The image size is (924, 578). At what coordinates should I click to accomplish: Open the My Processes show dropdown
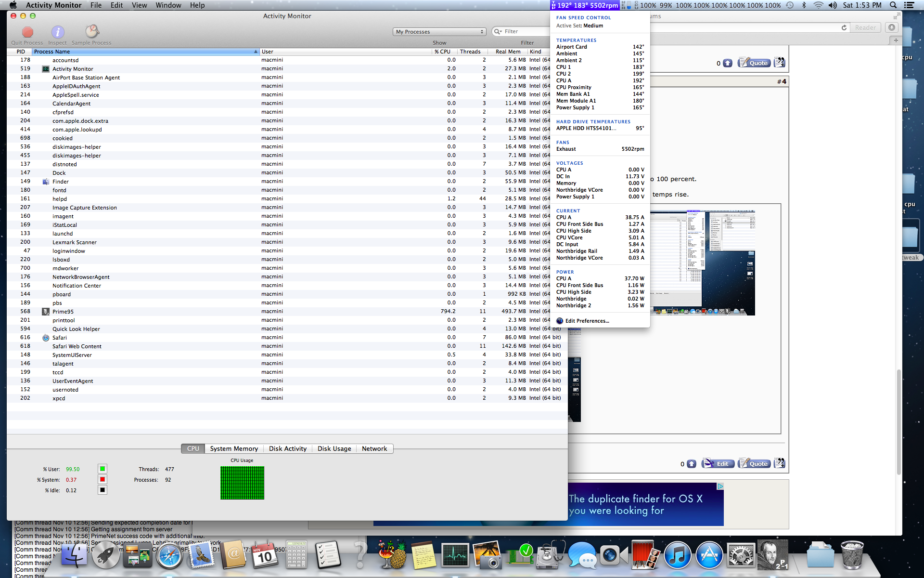(x=440, y=32)
